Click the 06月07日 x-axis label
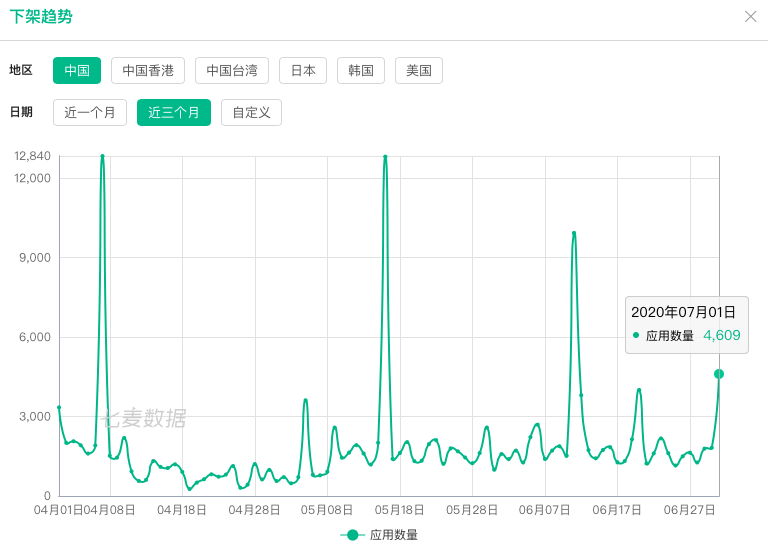Screen dimensions: 768x548 click(544, 510)
